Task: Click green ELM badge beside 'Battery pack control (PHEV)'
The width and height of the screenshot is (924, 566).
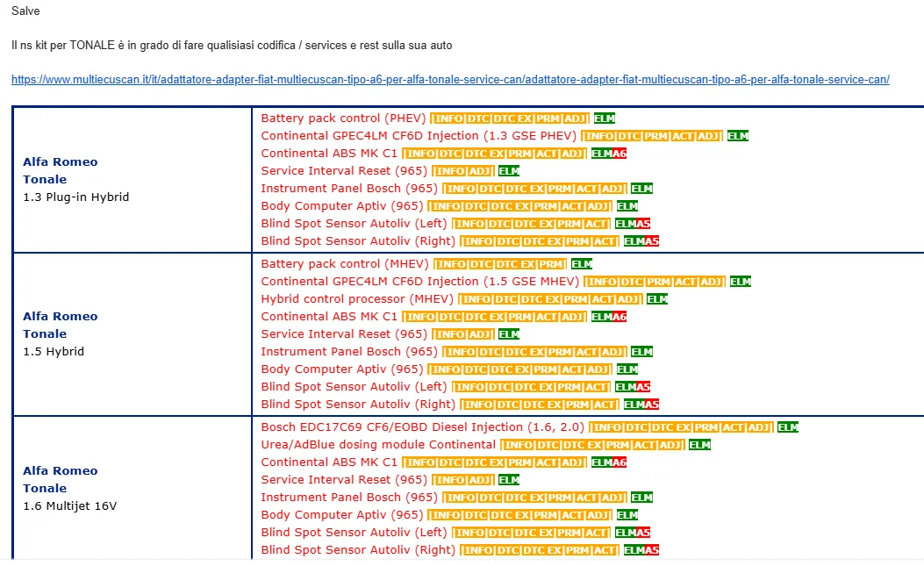Action: pyautogui.click(x=604, y=118)
